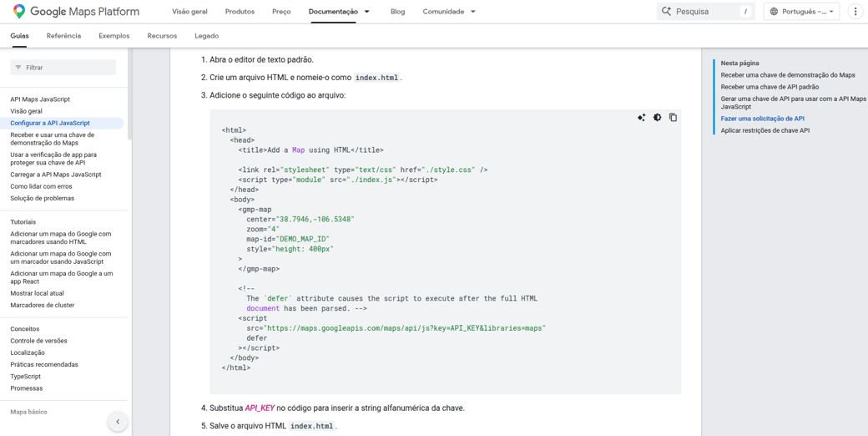
Task: Click the center coordinates value in code
Action: (x=315, y=220)
